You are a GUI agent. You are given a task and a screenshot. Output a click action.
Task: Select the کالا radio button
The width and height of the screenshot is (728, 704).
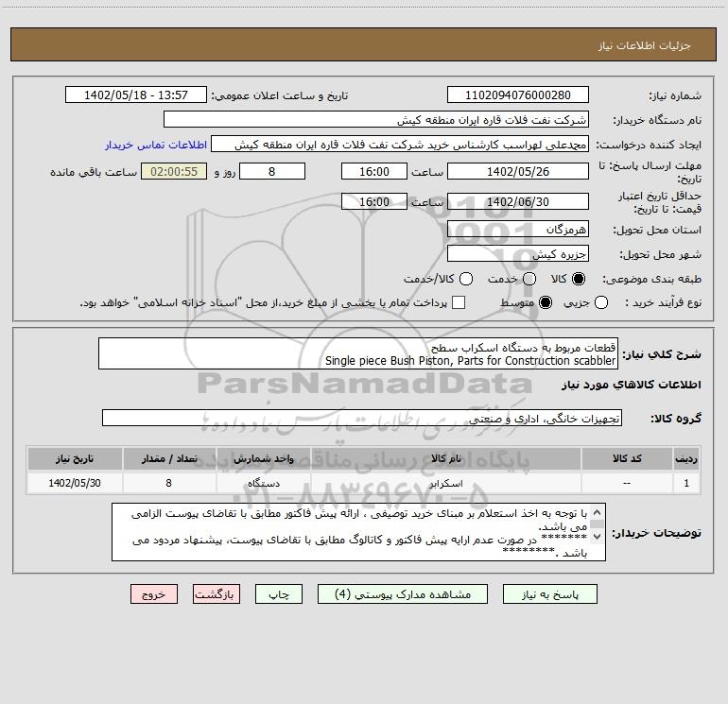point(579,279)
